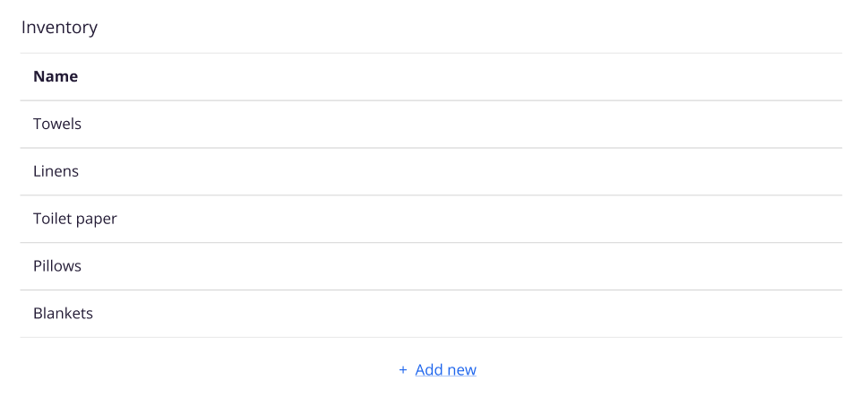Choose Towels from the inventory list
Image resolution: width=868 pixels, height=398 pixels.
pyautogui.click(x=57, y=124)
